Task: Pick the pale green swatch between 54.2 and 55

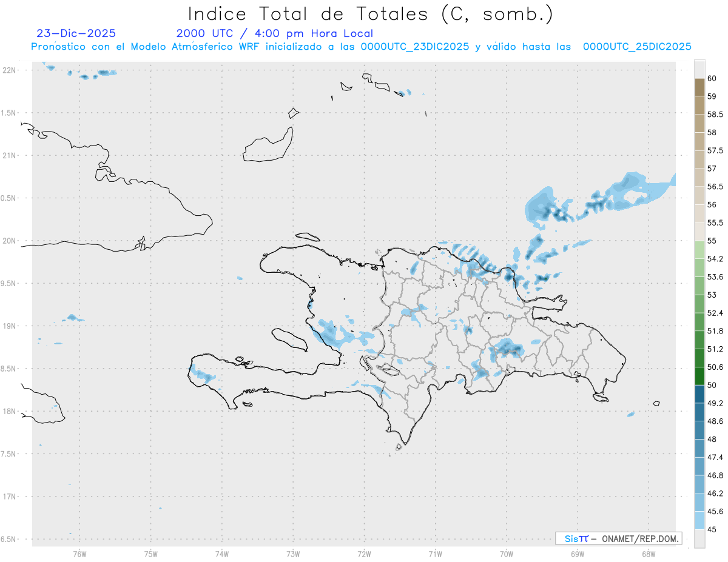Action: [699, 250]
